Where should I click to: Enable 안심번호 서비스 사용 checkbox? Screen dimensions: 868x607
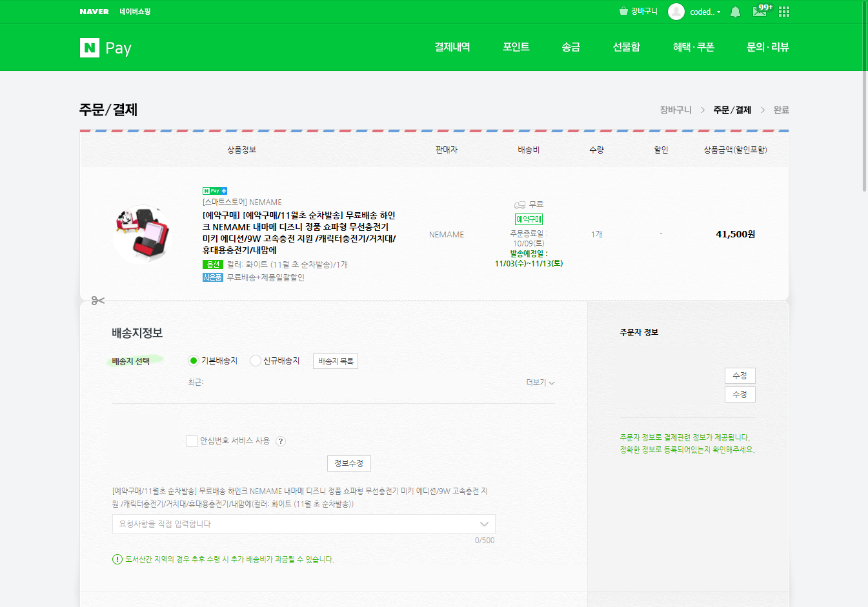click(192, 441)
